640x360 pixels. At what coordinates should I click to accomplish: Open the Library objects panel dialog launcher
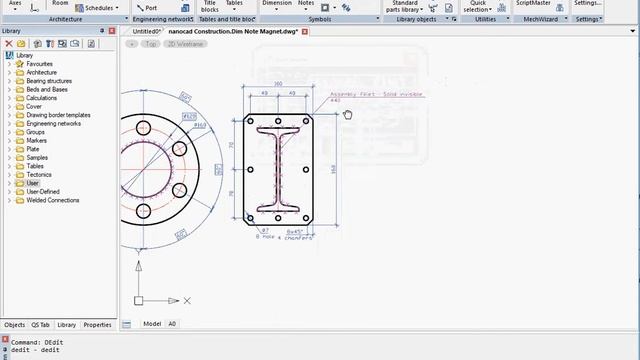click(453, 19)
